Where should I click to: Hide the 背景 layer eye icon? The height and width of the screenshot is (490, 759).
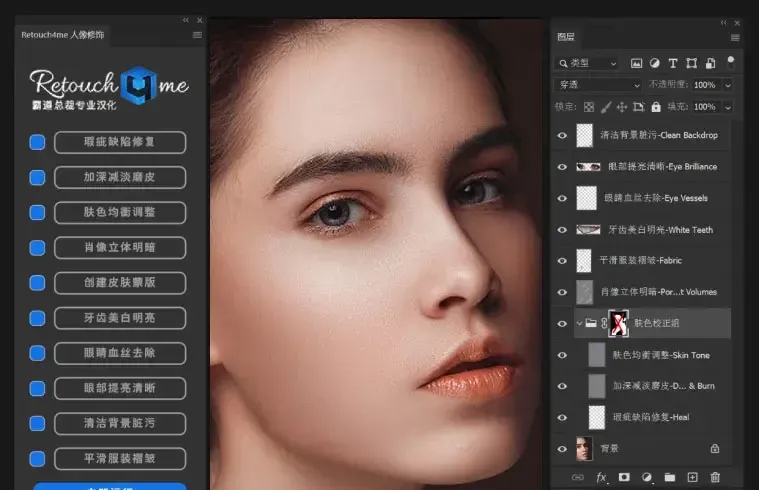562,449
